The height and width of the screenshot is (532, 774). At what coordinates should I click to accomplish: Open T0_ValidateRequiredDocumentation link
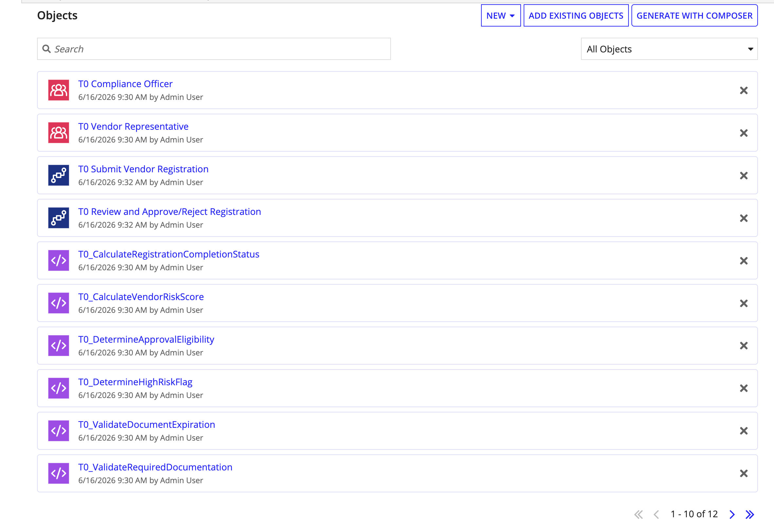(155, 467)
